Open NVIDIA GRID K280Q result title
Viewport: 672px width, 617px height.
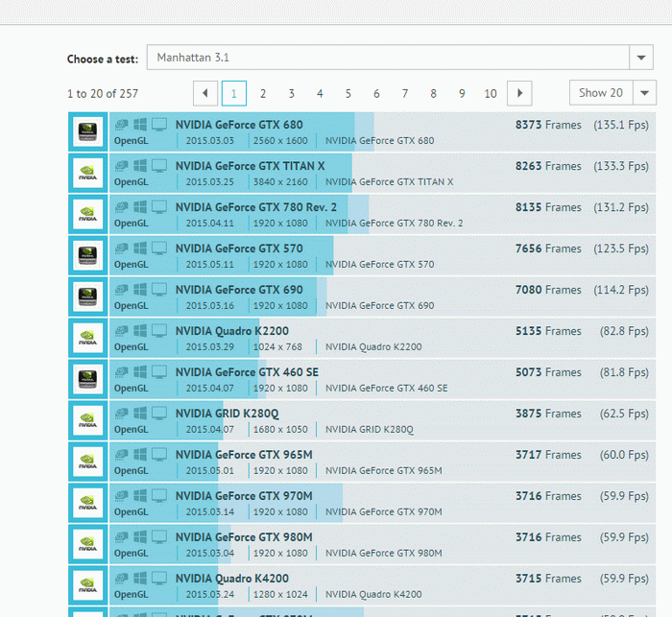pyautogui.click(x=228, y=414)
